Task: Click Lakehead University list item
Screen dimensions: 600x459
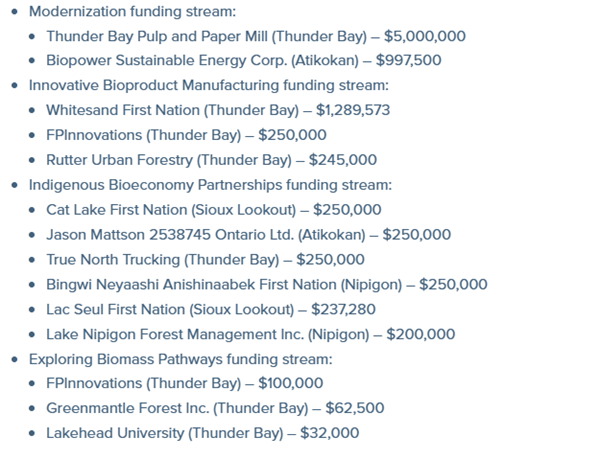Action: pyautogui.click(x=203, y=433)
